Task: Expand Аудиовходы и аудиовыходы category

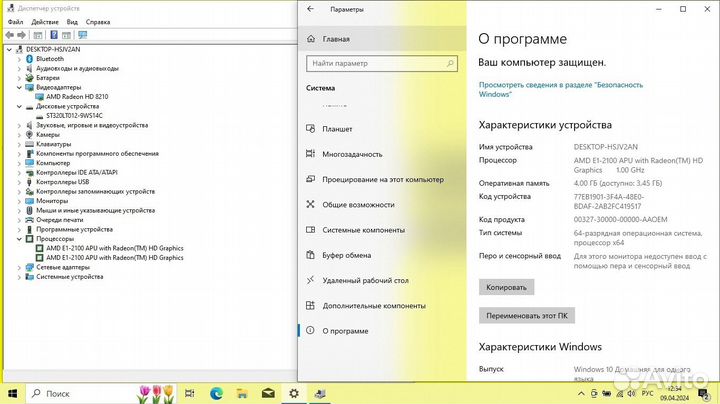Action: pyautogui.click(x=19, y=68)
